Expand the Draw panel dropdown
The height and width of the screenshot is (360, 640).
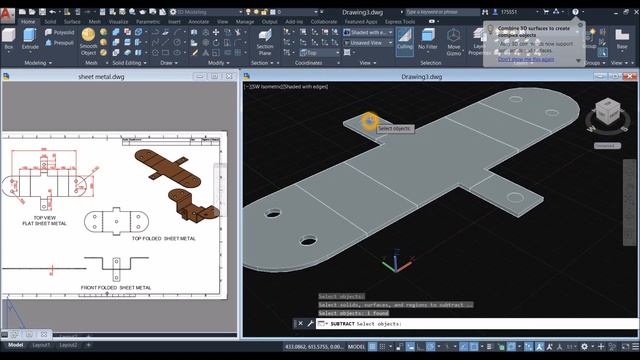pyautogui.click(x=169, y=63)
